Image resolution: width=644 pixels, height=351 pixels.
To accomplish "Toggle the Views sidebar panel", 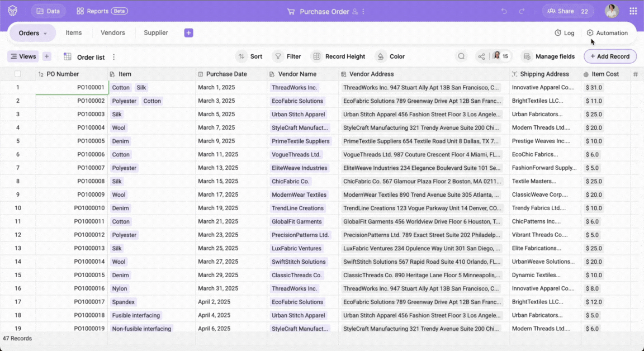I will (x=22, y=56).
